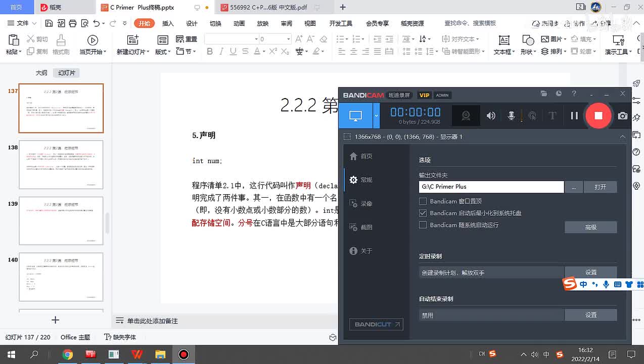
Task: Click the output folder path field
Action: 491,187
